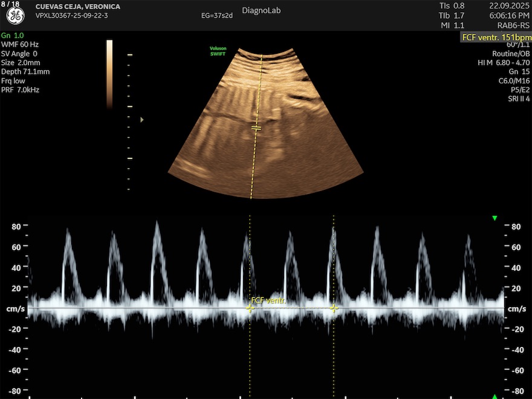Click the GE logo icon
This screenshot has width=532, height=399.
point(15,16)
